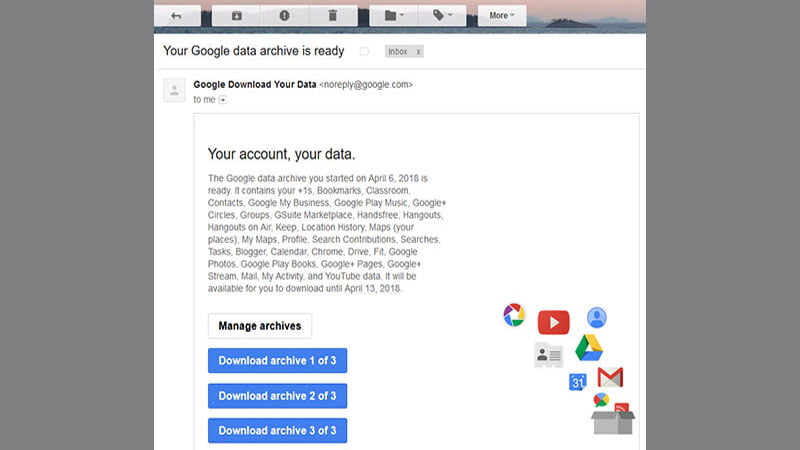800x450 pixels.
Task: Click the Picasa pinwheel icon
Action: tap(514, 316)
